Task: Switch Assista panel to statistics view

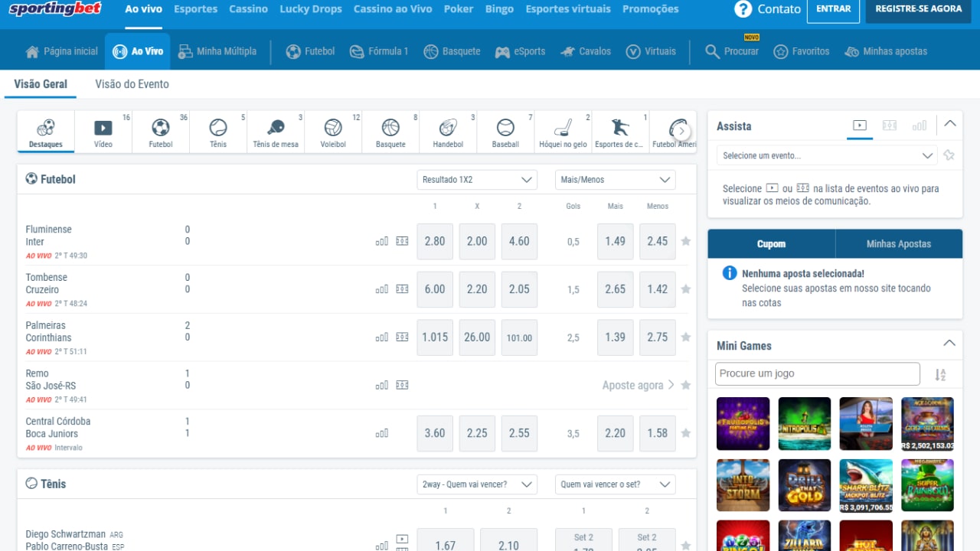Action: (919, 126)
